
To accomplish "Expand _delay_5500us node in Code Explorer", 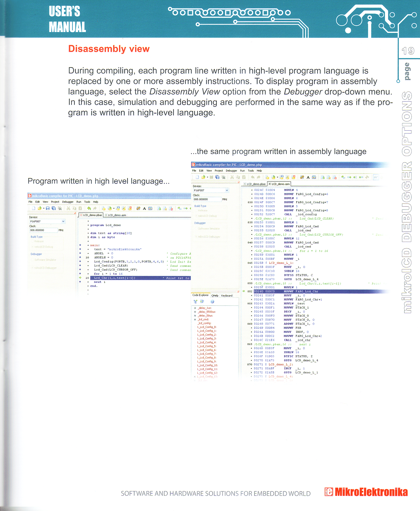I will click(x=195, y=312).
